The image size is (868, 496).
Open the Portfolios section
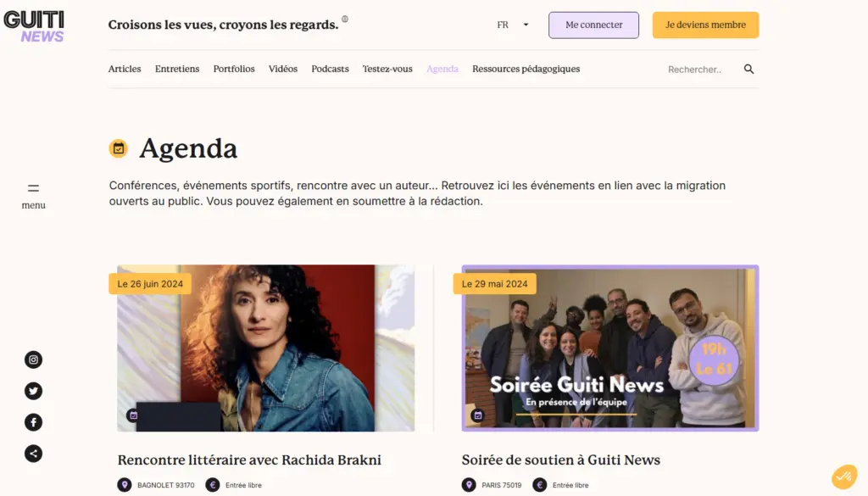[x=234, y=69]
